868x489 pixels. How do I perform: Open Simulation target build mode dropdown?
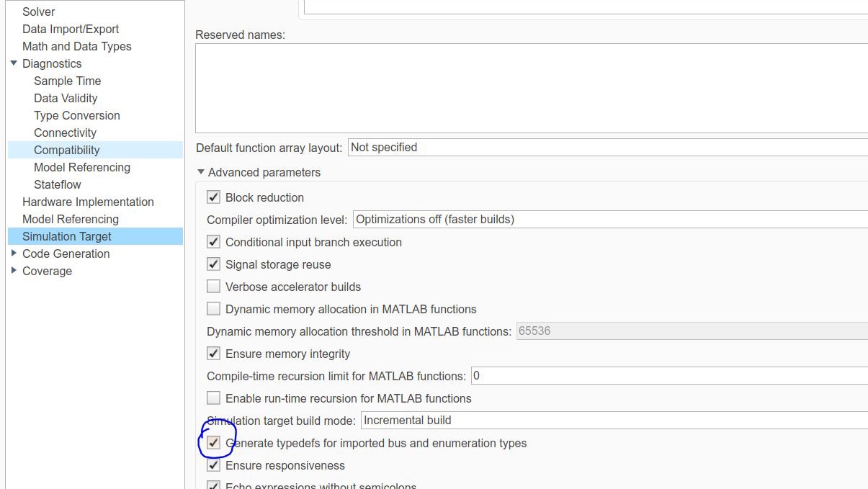(614, 420)
